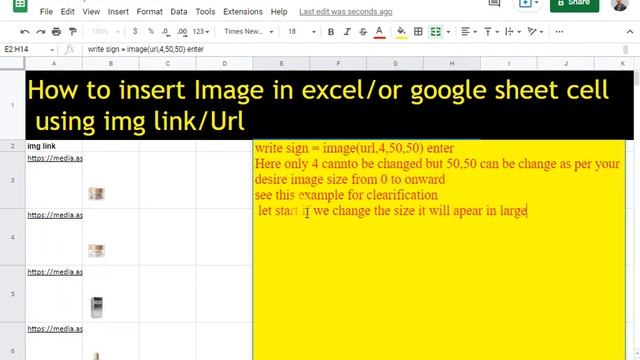
Task: Open the media link in row 4
Action: 55,215
